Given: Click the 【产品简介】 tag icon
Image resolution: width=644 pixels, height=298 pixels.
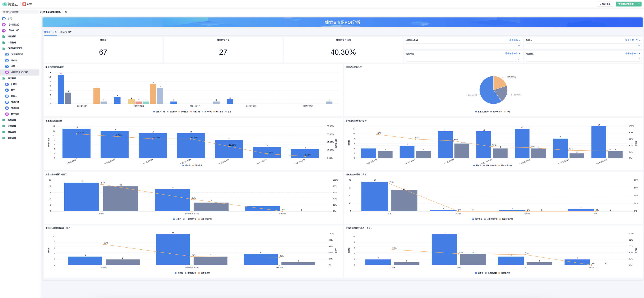Looking at the screenshot, I should tap(4, 24).
